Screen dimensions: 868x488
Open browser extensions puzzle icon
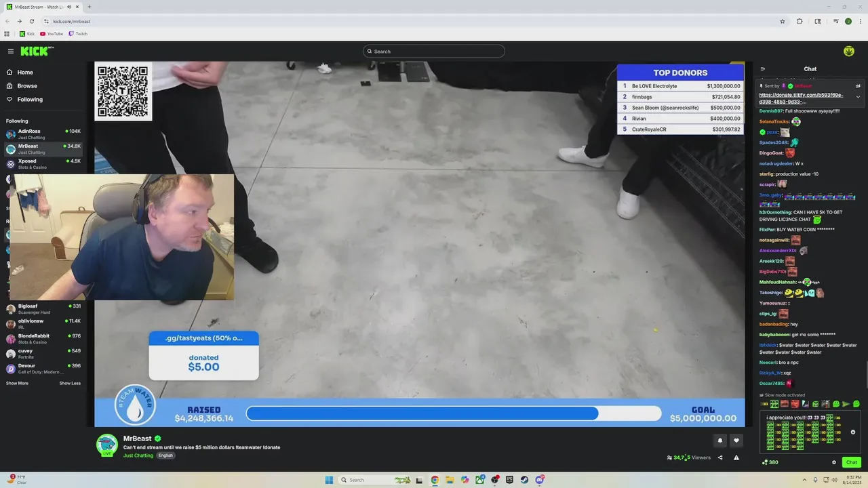(800, 21)
